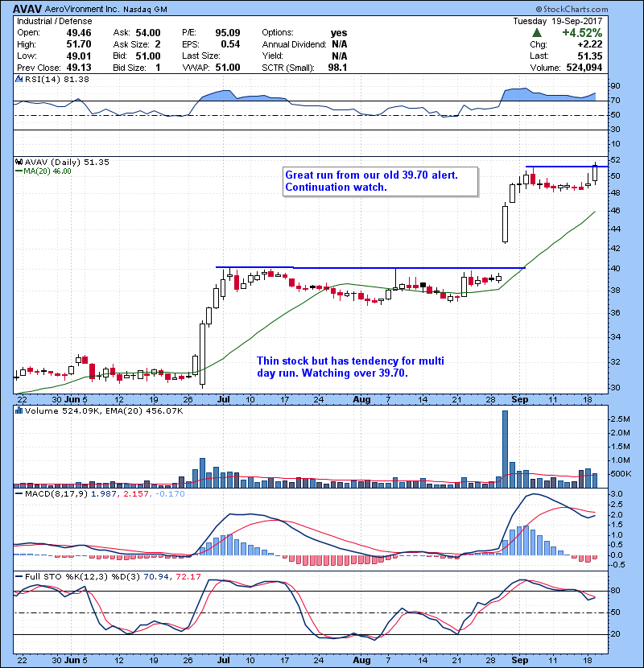Viewport: 644px width, 668px height.
Task: Click the EPS value 0.54
Action: [x=230, y=44]
